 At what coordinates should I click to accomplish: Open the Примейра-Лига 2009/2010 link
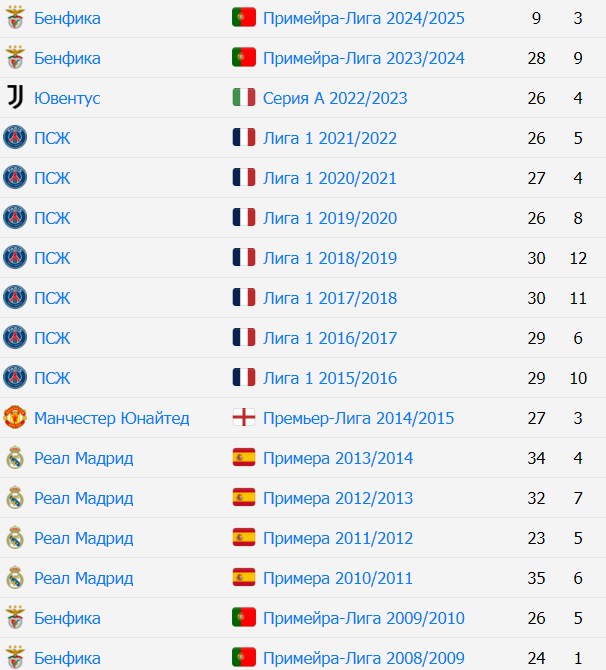(364, 618)
